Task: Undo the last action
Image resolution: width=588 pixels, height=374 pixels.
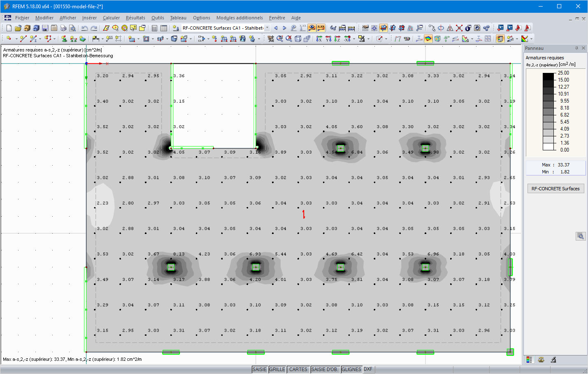Action: (85, 28)
